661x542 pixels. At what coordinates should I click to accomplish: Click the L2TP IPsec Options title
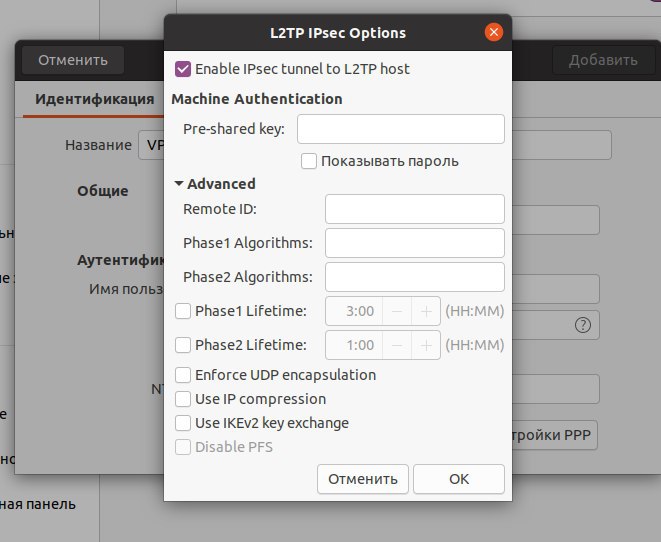(x=338, y=33)
